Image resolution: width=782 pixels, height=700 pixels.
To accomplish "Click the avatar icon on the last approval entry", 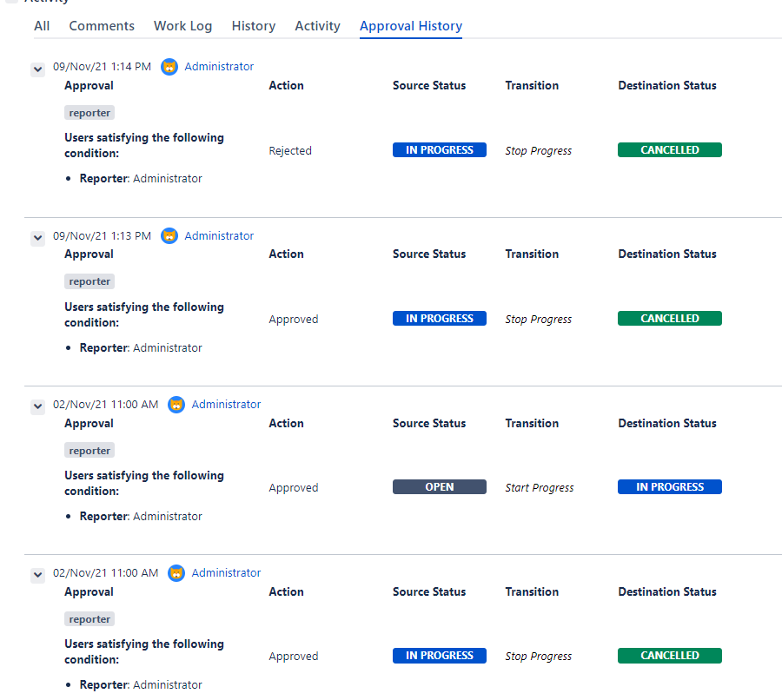I will 176,573.
